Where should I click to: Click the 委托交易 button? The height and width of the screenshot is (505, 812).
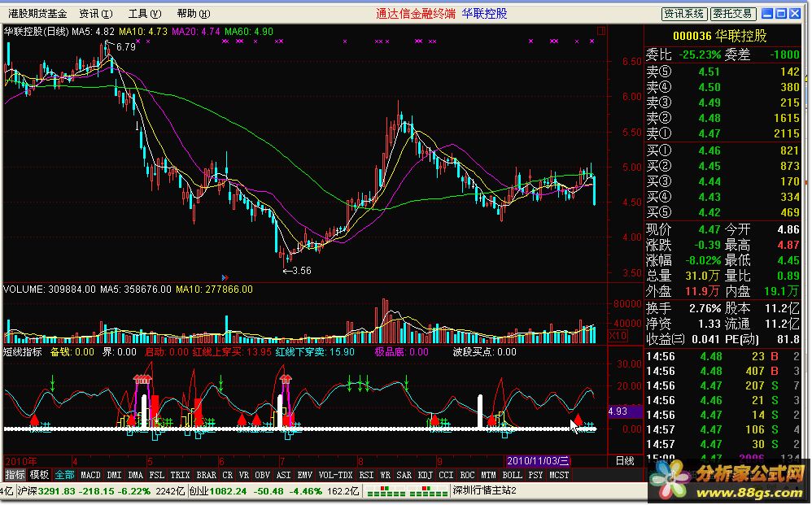pyautogui.click(x=733, y=14)
